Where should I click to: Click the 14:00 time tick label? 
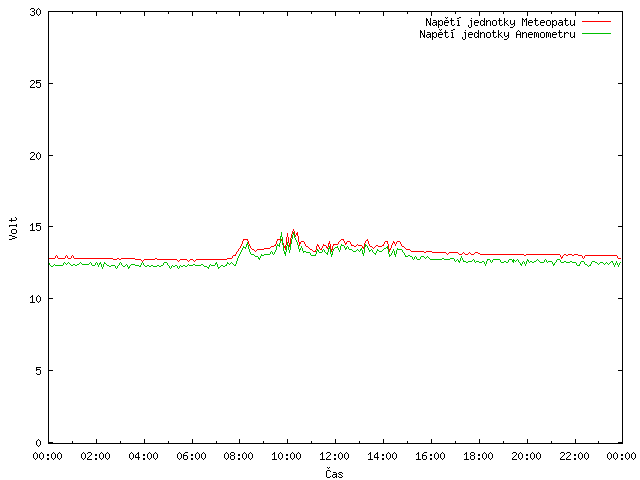coord(383,456)
